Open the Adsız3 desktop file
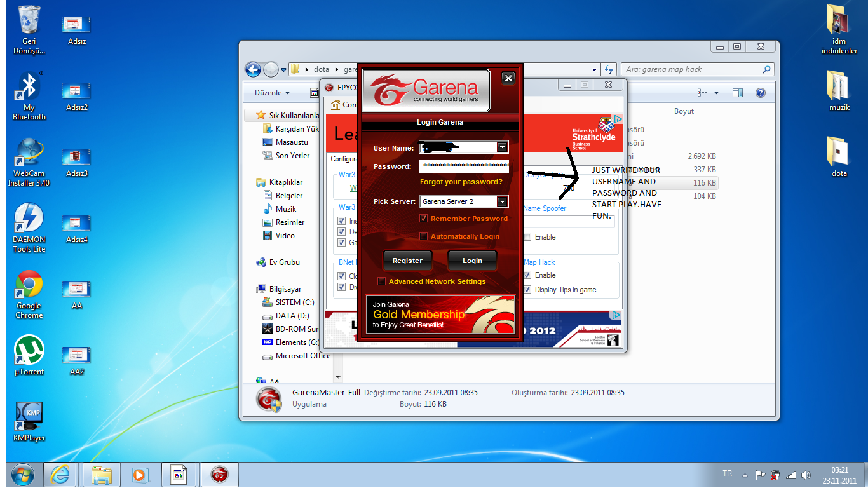Viewport: 868px width, 488px height. click(76, 162)
